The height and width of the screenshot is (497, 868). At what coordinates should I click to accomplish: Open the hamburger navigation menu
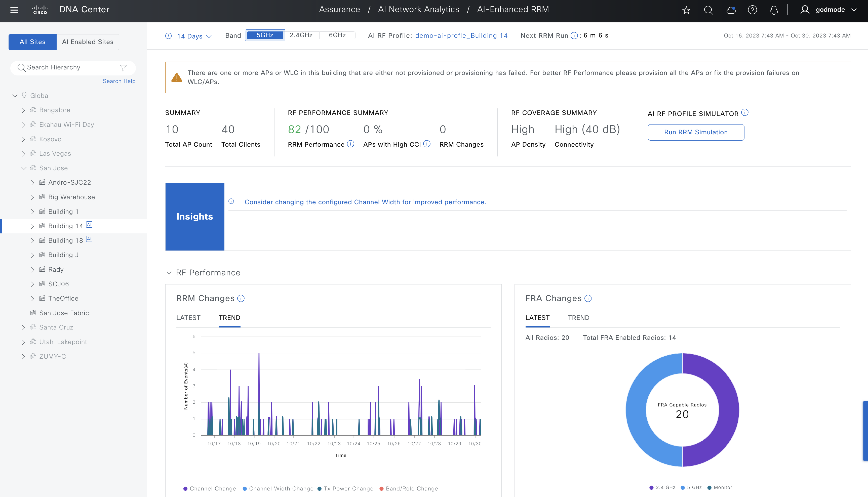pyautogui.click(x=14, y=10)
